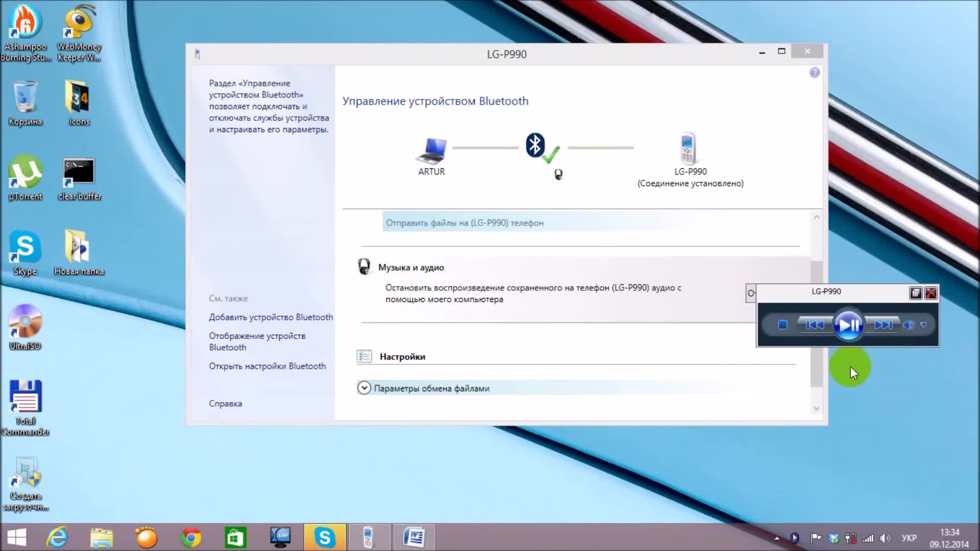The width and height of the screenshot is (980, 551).
Task: Click the Dropbox tray icon
Action: click(x=834, y=538)
